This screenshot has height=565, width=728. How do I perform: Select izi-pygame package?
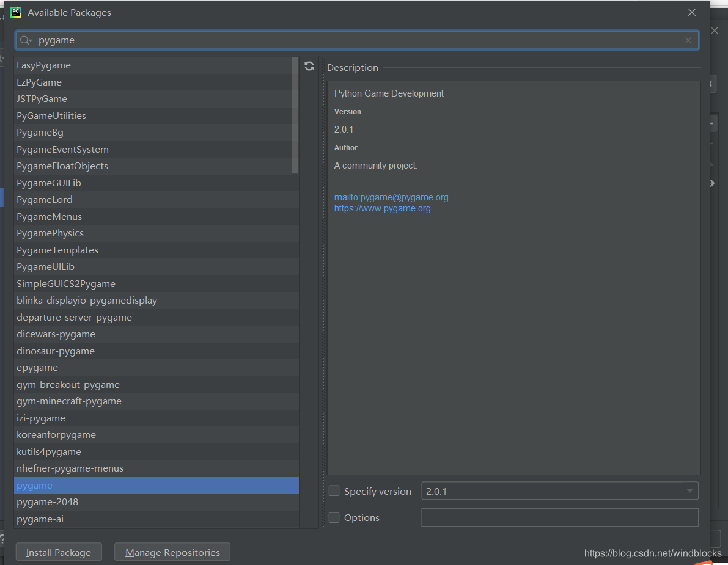[156, 418]
